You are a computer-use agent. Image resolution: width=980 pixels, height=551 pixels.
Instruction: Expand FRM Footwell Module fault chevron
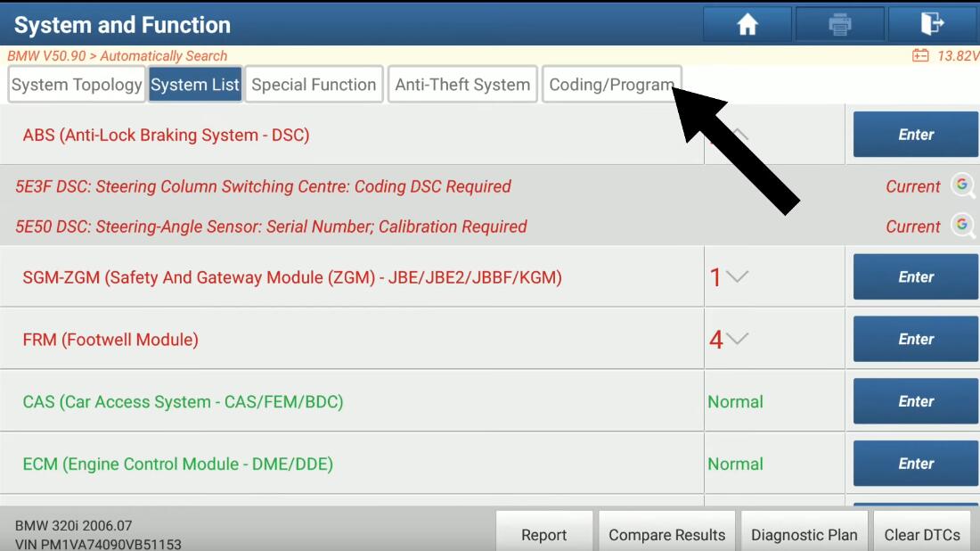[x=738, y=339]
